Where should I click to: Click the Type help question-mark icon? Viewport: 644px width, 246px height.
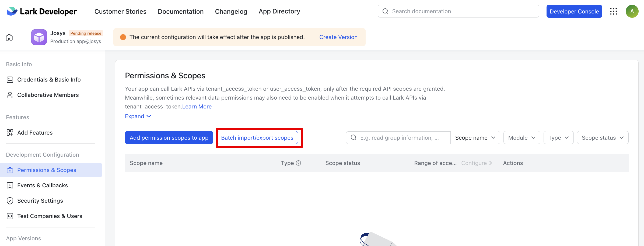pyautogui.click(x=298, y=163)
